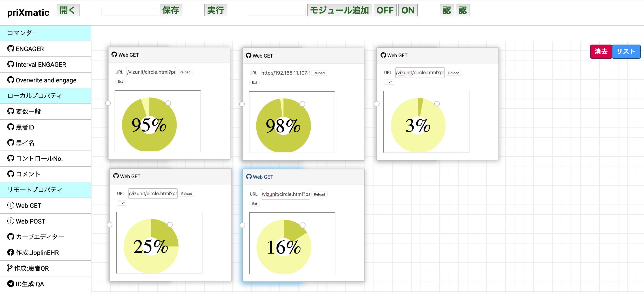Reload the 95% Web GET card

185,72
